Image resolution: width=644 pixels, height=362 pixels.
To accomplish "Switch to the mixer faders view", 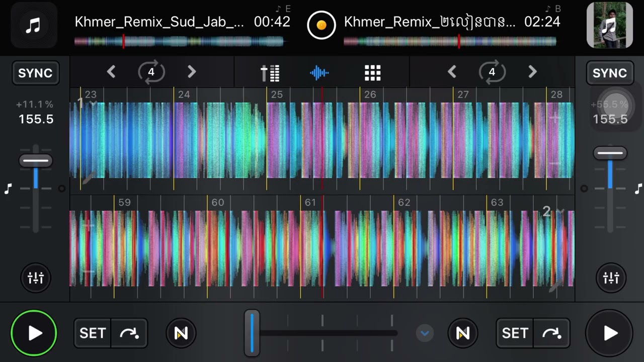I will coord(270,73).
